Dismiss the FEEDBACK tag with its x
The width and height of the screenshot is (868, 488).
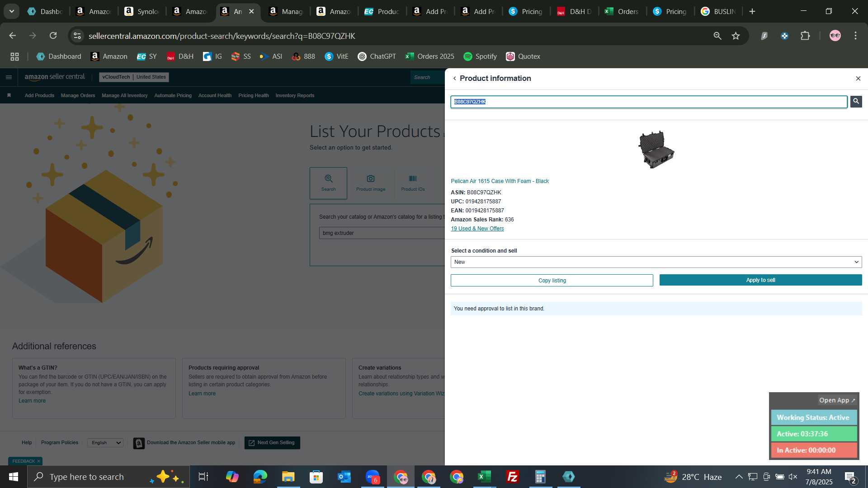pyautogui.click(x=38, y=461)
